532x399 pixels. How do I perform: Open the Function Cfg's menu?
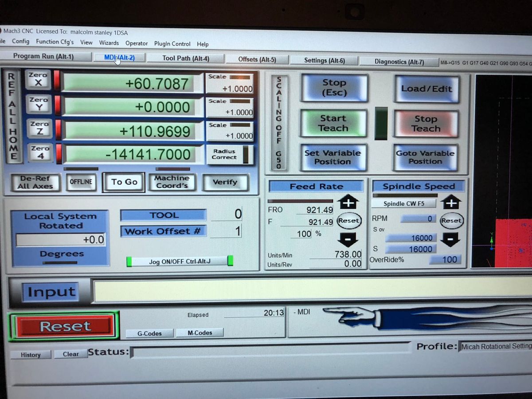[x=55, y=42]
